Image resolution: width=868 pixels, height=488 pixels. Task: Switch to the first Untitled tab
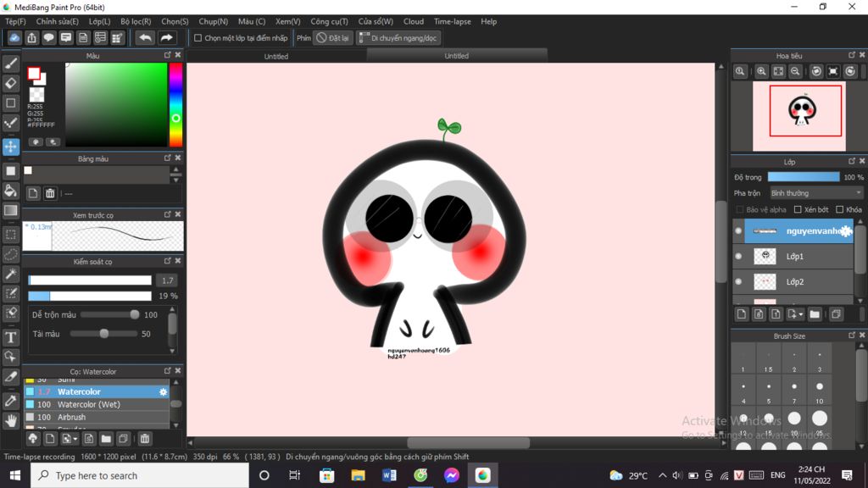(x=275, y=57)
